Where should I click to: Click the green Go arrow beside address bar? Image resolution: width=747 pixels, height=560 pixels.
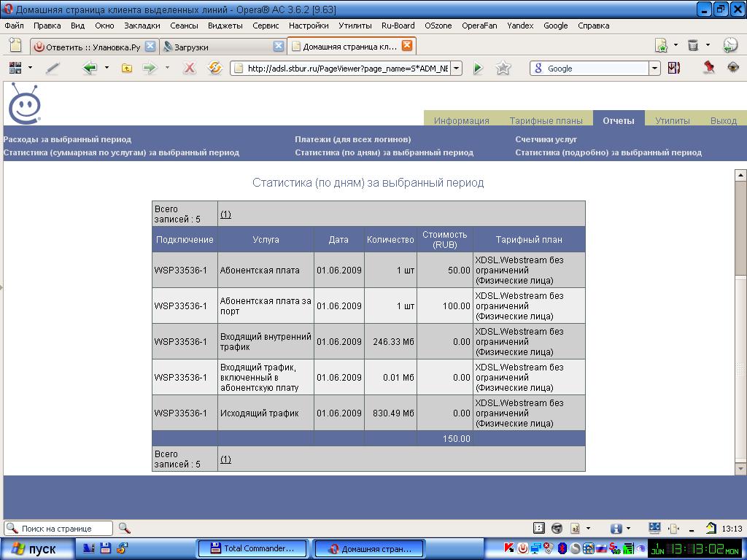pos(478,68)
